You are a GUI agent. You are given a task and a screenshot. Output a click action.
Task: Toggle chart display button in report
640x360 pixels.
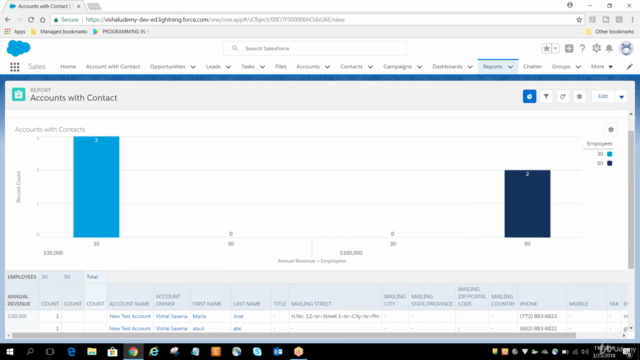point(529,96)
